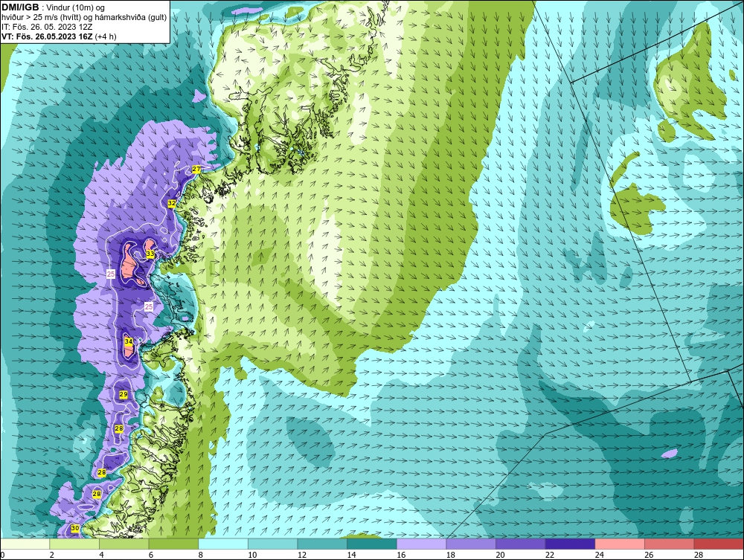The image size is (744, 560).
Task: Click the 24–26 m/s pink legend swatch
Action: pyautogui.click(x=620, y=544)
